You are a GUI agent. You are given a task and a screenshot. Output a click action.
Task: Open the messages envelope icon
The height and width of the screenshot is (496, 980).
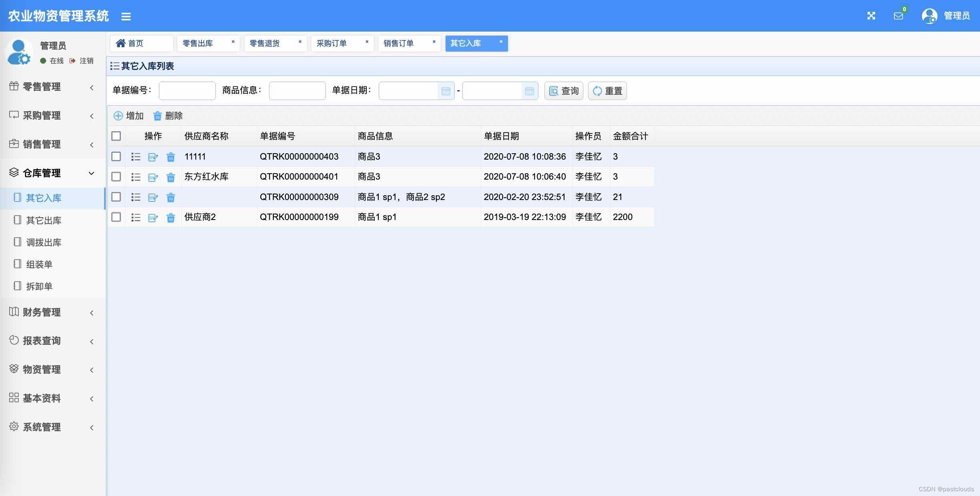[898, 16]
